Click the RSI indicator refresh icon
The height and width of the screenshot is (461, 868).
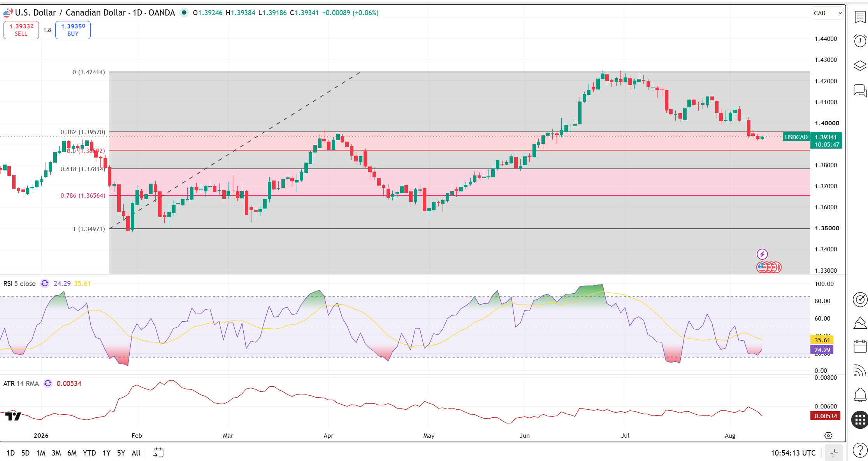[x=45, y=284]
